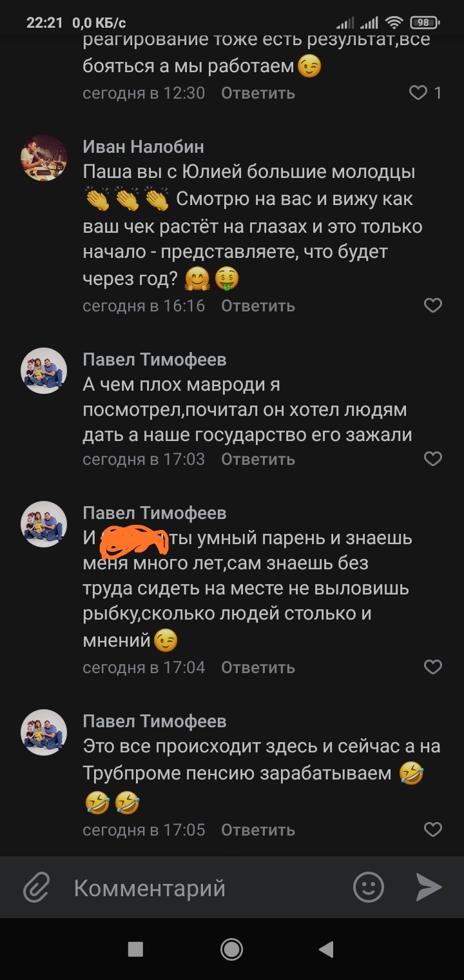Screen dimensions: 464x980
Task: Tap the Android back triangle button
Action: 326,948
